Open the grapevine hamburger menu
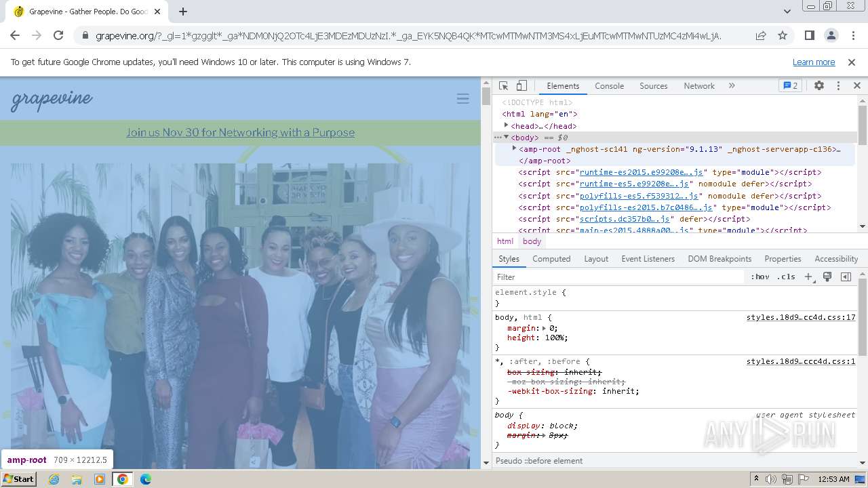Screen dimensions: 868x488 coord(462,99)
